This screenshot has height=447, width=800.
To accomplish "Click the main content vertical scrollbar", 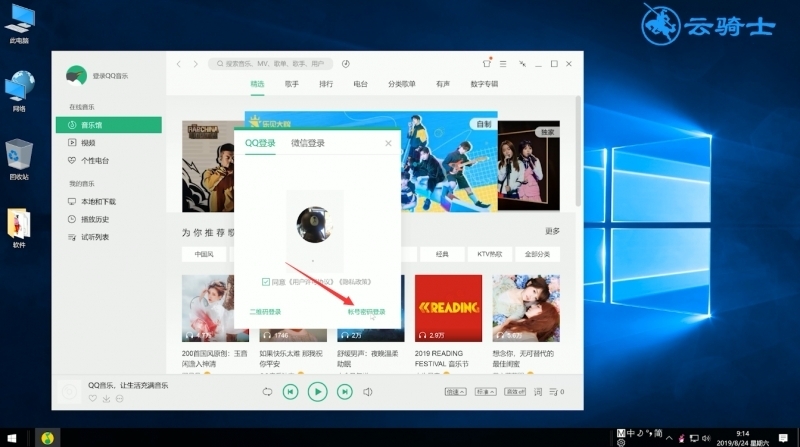I will (578, 151).
